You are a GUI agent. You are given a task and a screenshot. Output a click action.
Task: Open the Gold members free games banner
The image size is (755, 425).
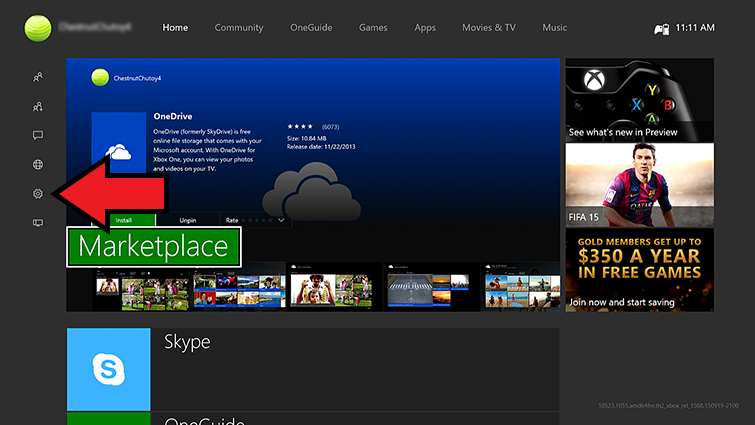click(639, 270)
